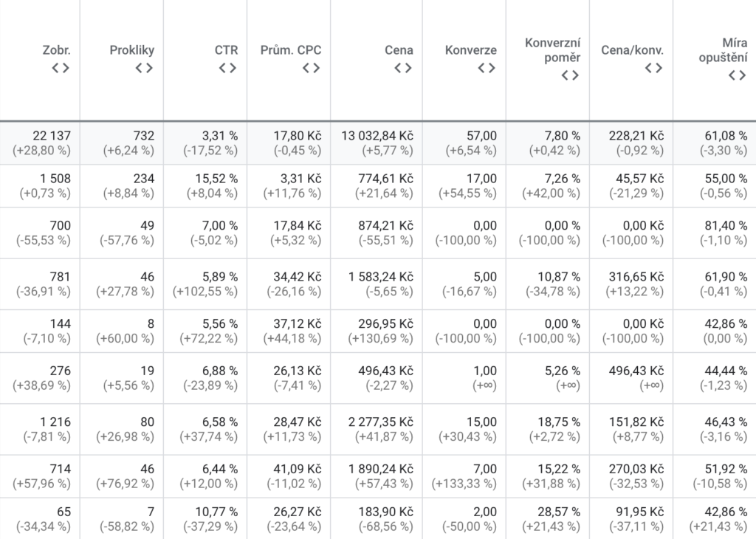Click the cost cell 296,95 Kč
This screenshot has width=756, height=539.
coord(385,323)
